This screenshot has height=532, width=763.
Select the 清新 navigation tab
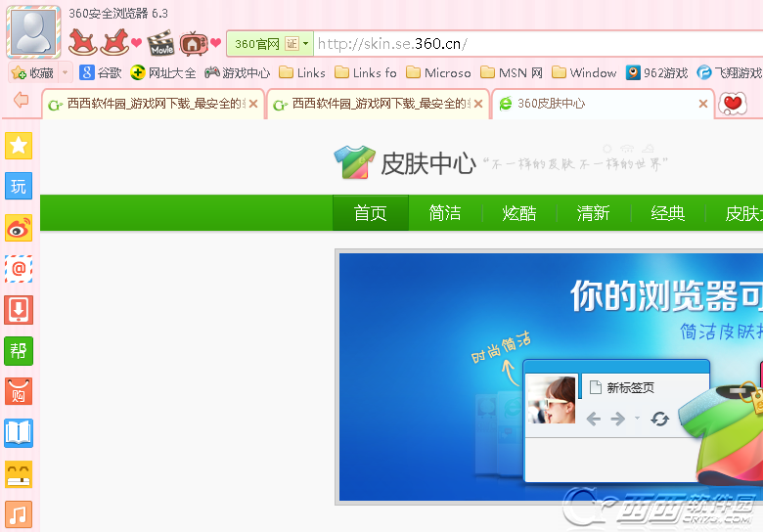[x=593, y=213]
